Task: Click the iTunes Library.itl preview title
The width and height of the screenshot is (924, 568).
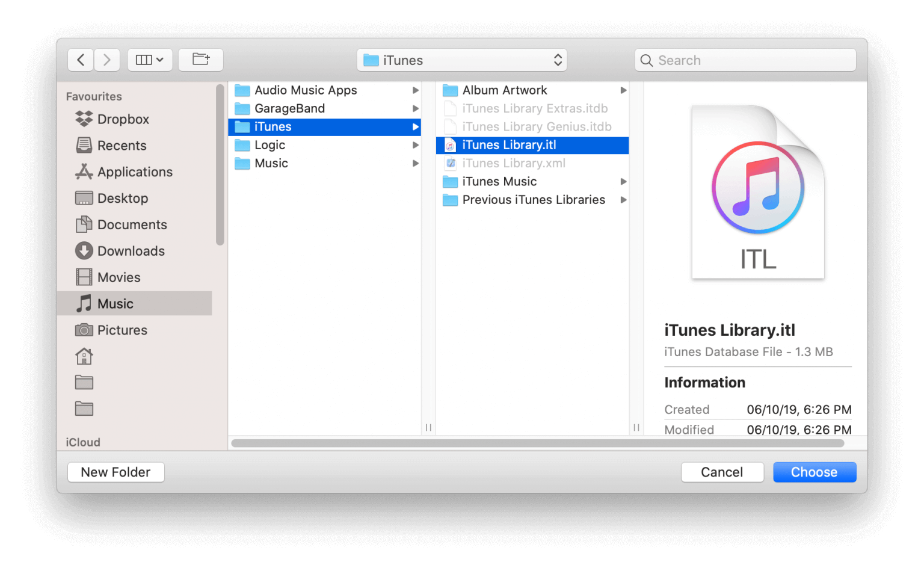Action: (730, 330)
